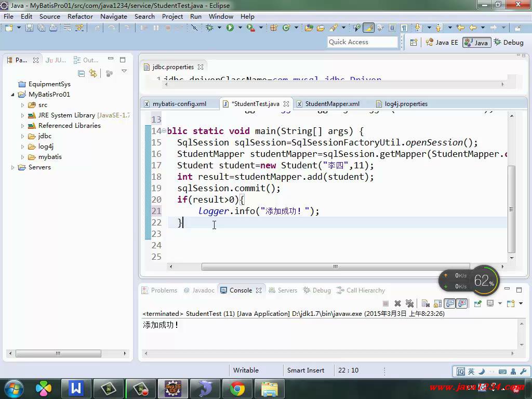Open the Javadoc view tab
This screenshot has height=399, width=532.
coord(199,290)
